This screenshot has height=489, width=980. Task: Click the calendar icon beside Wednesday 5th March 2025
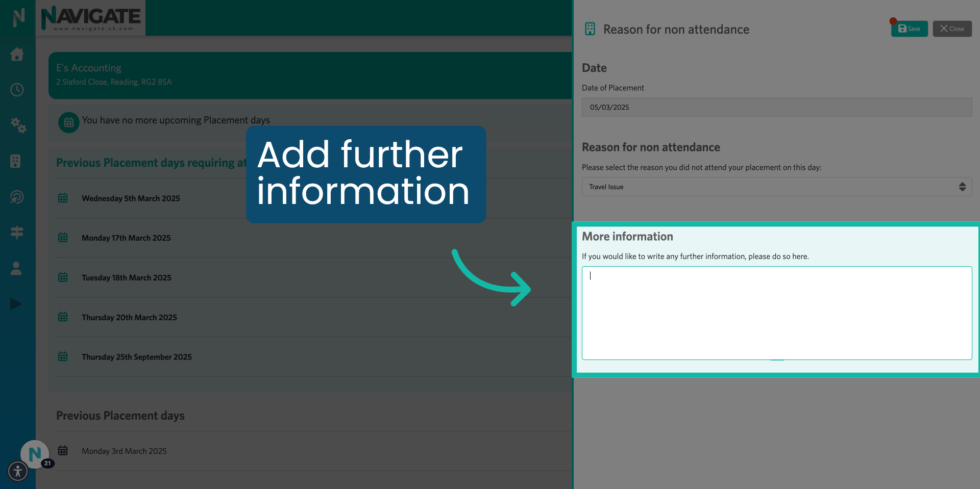tap(63, 198)
